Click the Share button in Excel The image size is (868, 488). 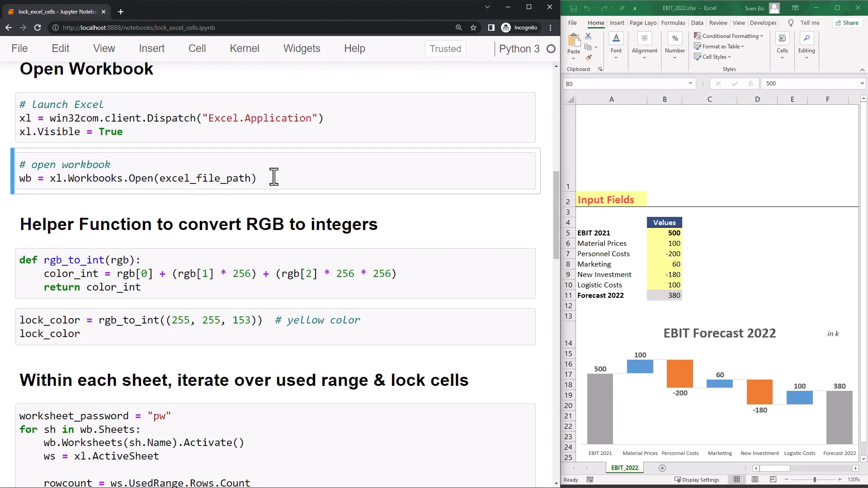click(847, 23)
